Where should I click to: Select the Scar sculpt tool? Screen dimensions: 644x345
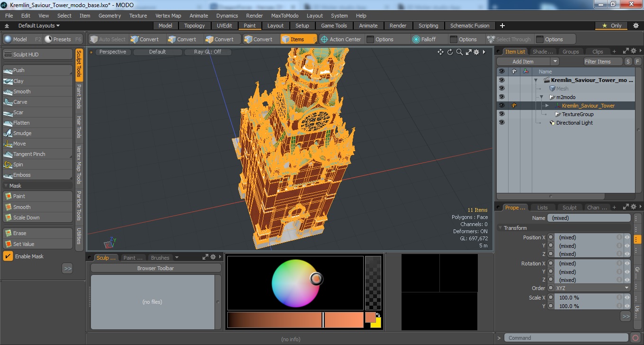point(37,112)
